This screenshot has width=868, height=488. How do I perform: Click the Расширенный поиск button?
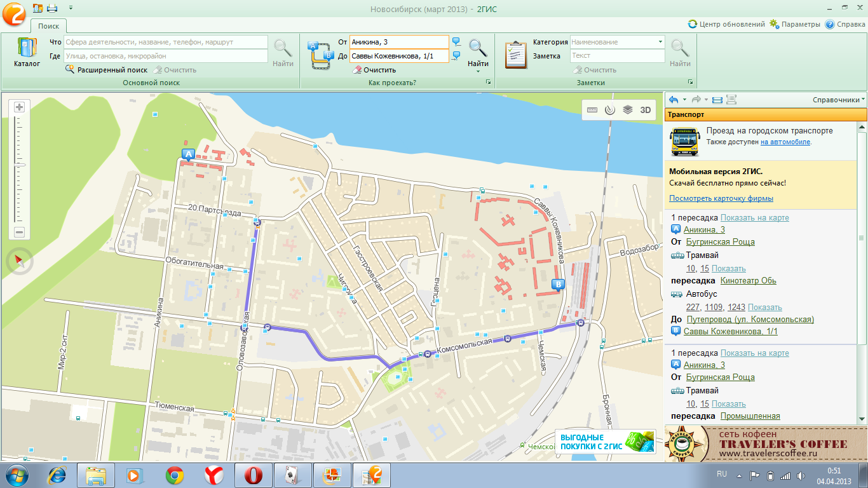click(x=107, y=70)
